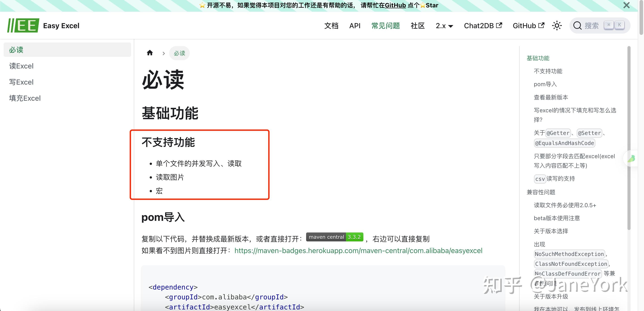The width and height of the screenshot is (644, 311).
Task: Select 填充Excel in the sidebar
Action: tap(25, 98)
